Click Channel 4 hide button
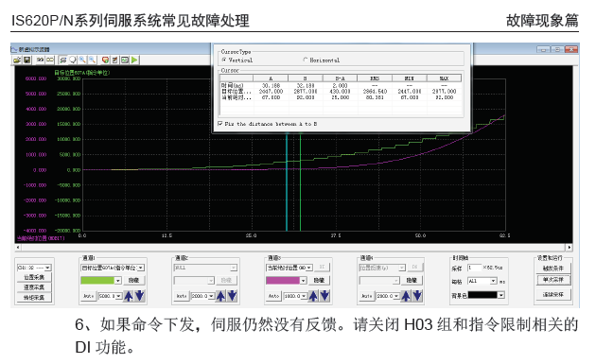Image resolution: width=596 pixels, height=364 pixels. tap(412, 281)
